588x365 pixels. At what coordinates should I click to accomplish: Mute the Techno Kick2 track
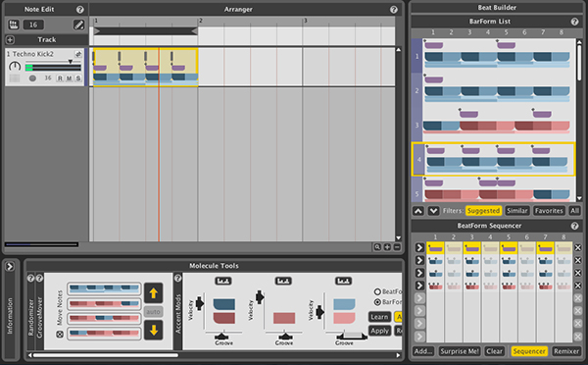click(69, 78)
